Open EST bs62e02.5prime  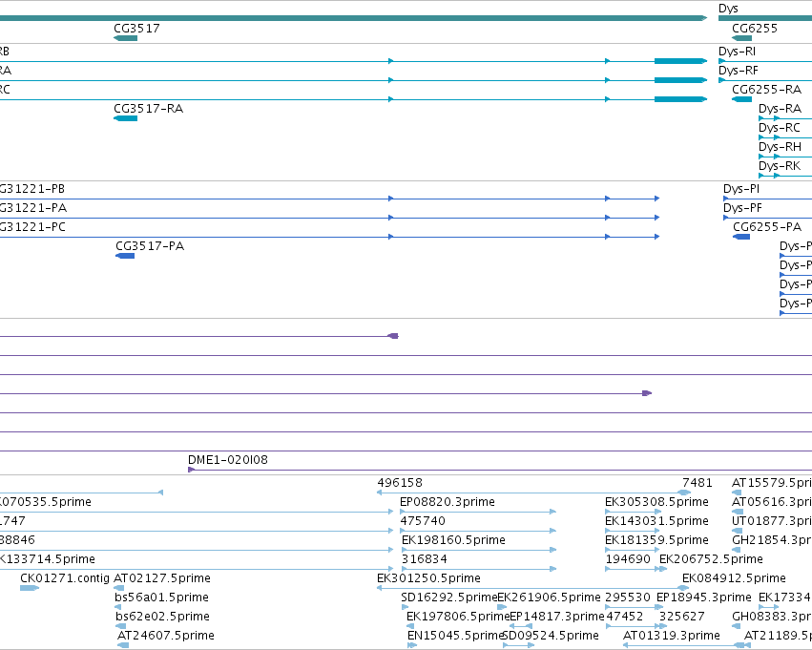coord(162,617)
